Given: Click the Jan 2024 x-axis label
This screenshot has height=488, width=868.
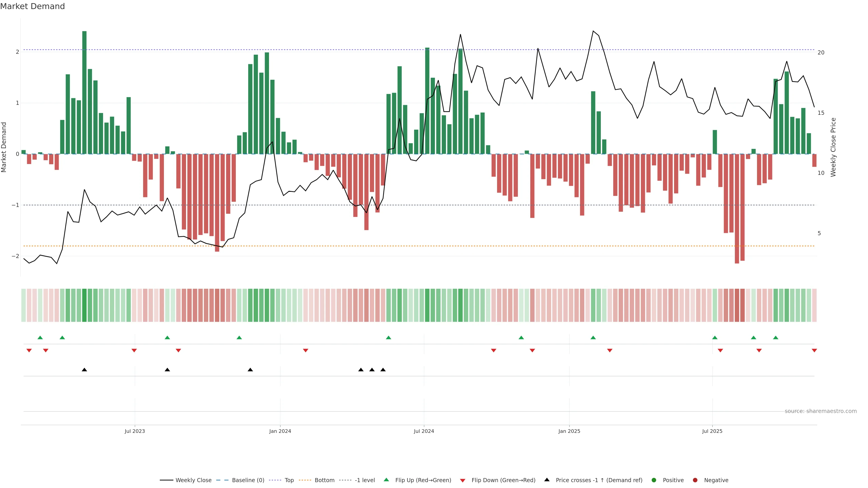Looking at the screenshot, I should 280,431.
